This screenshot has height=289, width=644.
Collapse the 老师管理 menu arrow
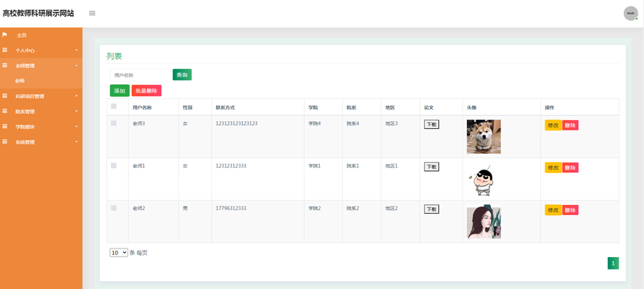(x=76, y=66)
